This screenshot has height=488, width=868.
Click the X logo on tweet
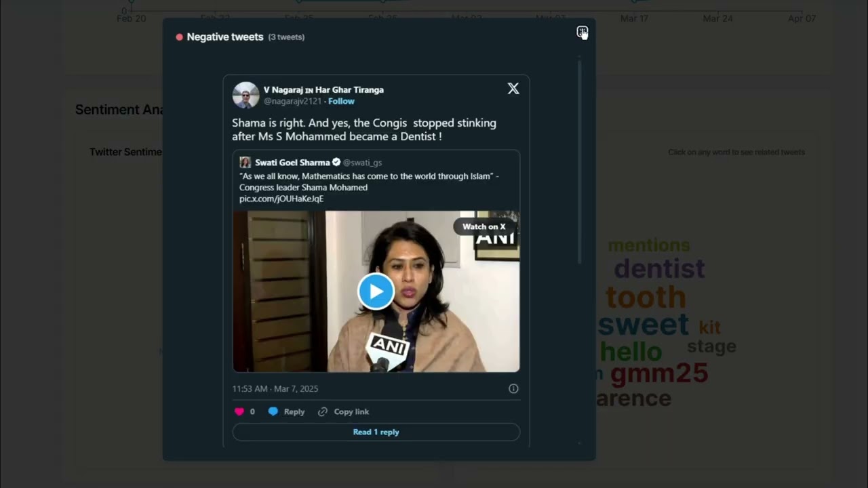click(513, 89)
